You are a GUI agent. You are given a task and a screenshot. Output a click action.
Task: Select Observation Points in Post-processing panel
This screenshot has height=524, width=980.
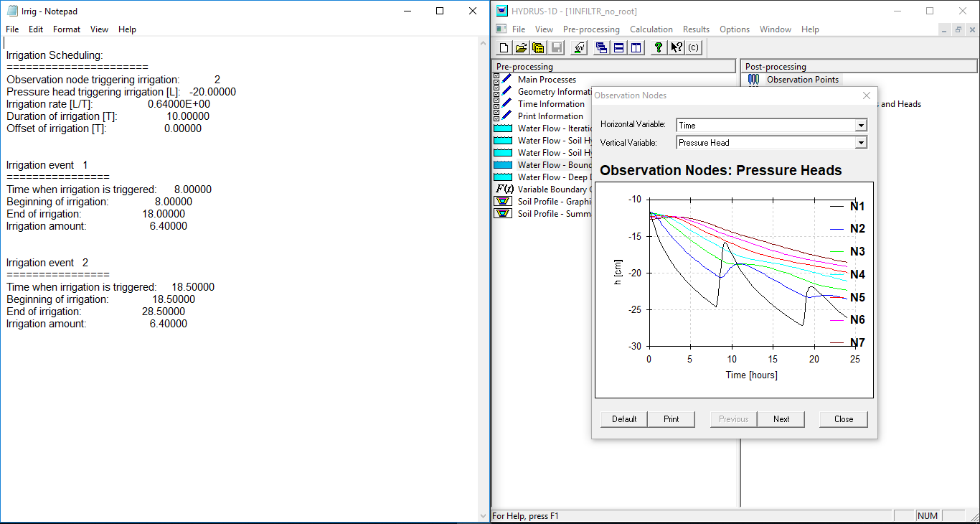(802, 80)
